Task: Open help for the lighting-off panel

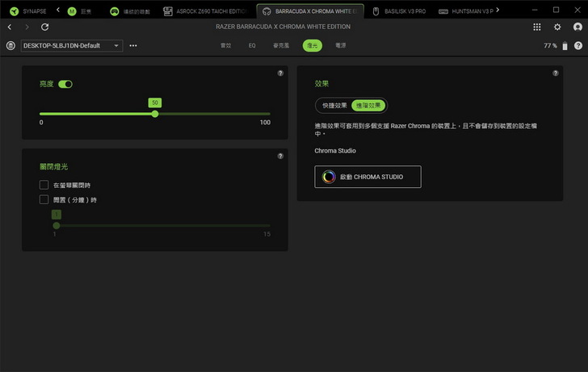Action: click(280, 156)
